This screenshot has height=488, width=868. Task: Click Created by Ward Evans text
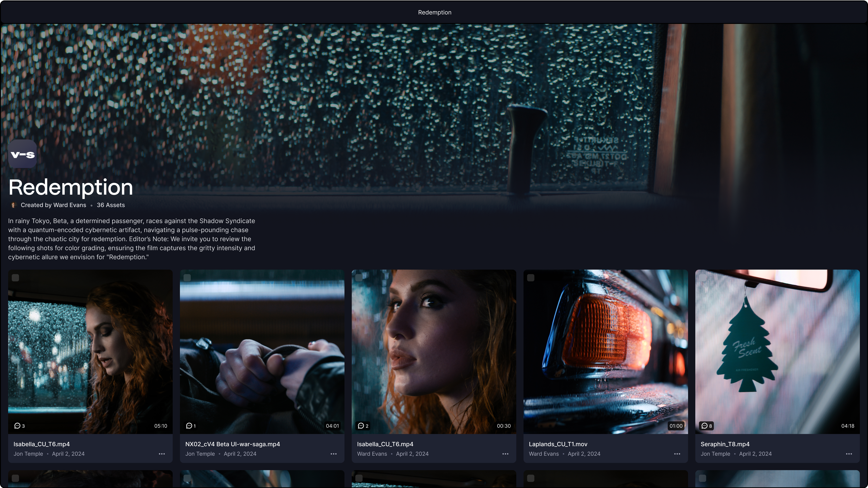54,205
